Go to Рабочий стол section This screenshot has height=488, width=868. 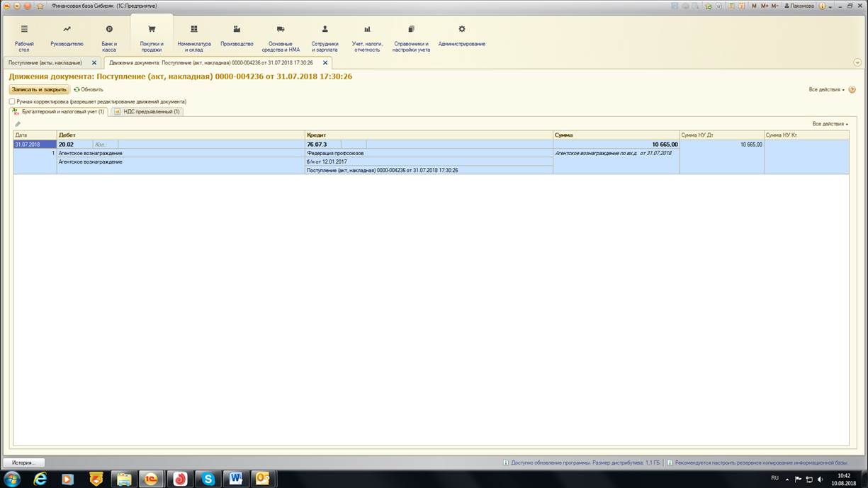click(24, 37)
